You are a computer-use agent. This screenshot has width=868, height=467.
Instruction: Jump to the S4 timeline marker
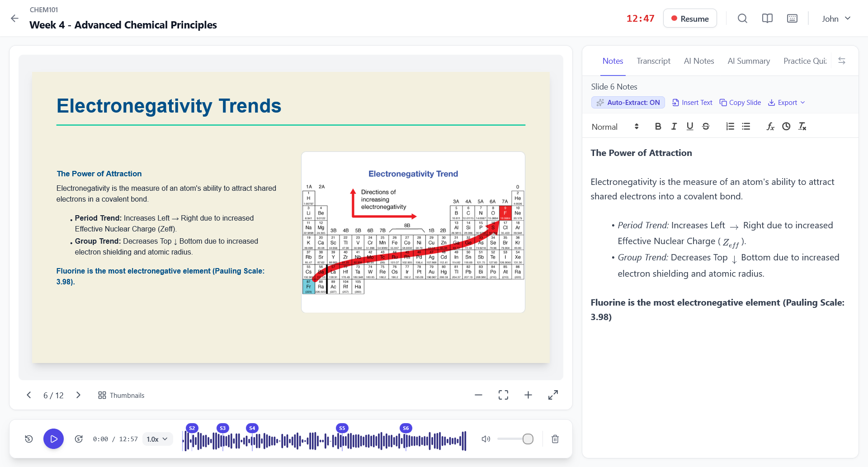[252, 428]
